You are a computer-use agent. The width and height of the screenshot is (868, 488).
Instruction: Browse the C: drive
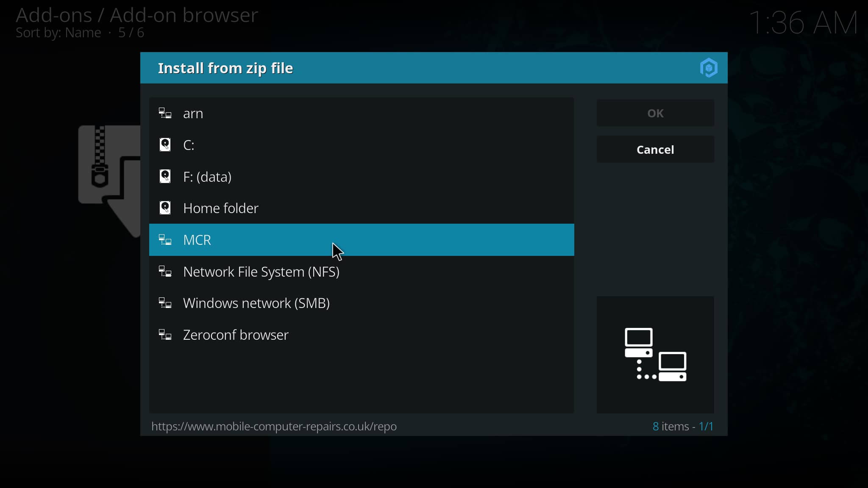pos(362,145)
